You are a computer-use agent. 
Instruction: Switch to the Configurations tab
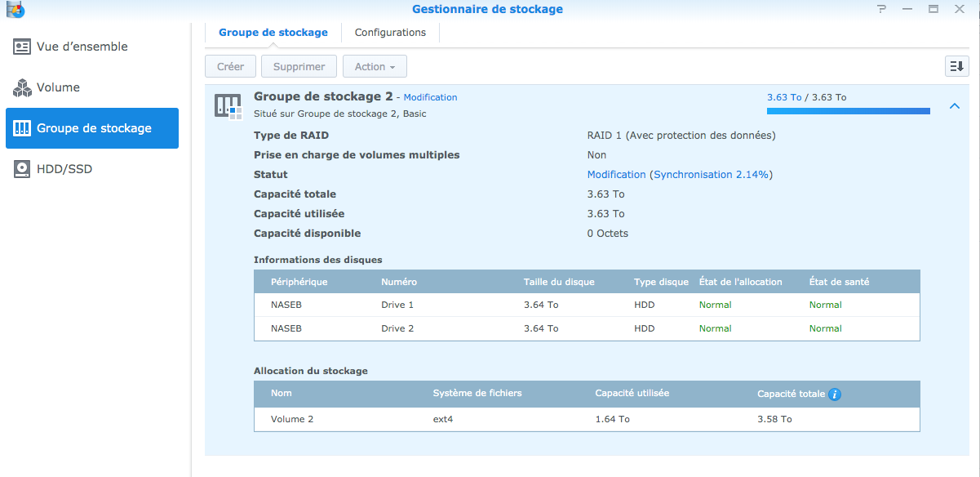(390, 33)
